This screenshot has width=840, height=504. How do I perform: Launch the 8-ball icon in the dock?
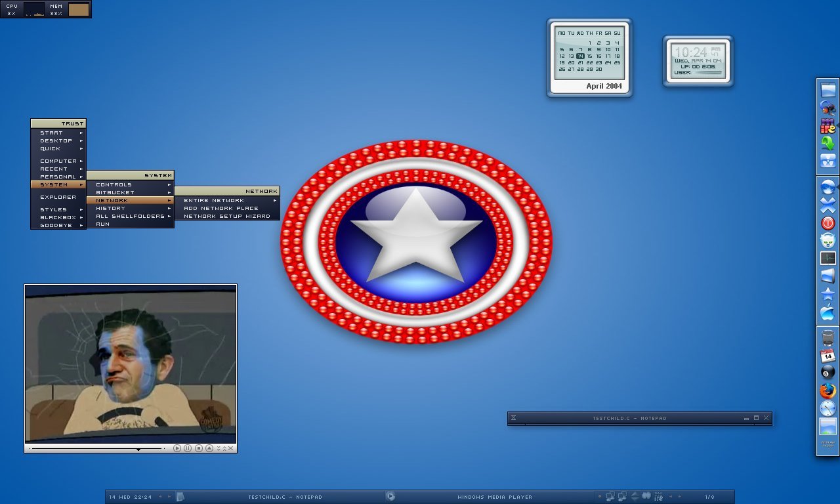tap(828, 373)
